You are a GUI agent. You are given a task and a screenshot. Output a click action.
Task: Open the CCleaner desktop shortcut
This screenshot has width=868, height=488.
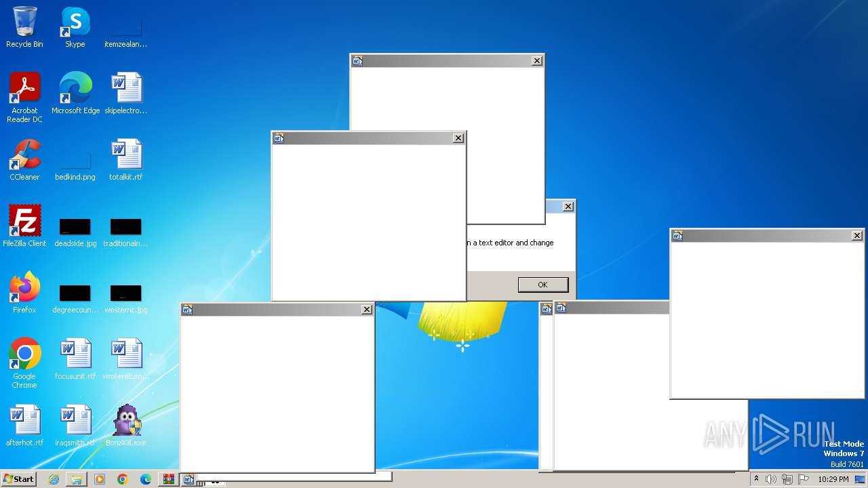click(24, 160)
